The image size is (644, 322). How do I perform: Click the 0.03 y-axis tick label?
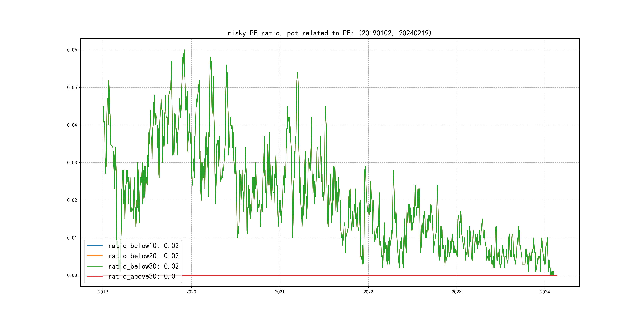[72, 163]
